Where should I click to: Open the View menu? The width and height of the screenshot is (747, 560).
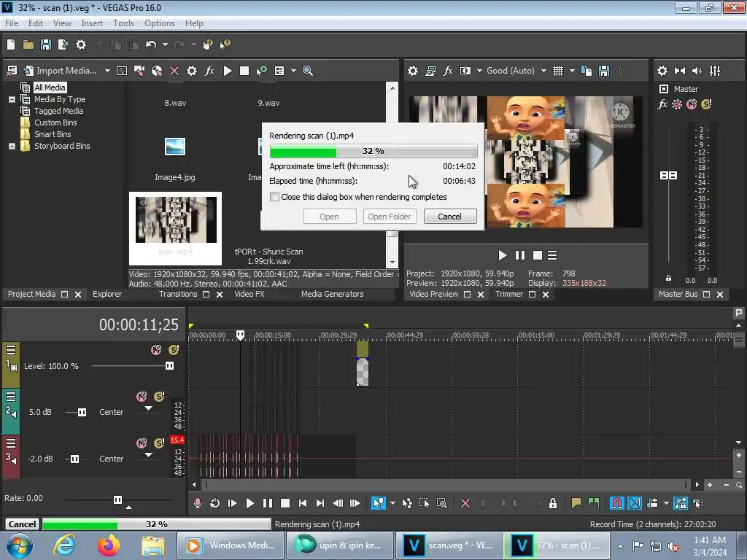point(62,23)
